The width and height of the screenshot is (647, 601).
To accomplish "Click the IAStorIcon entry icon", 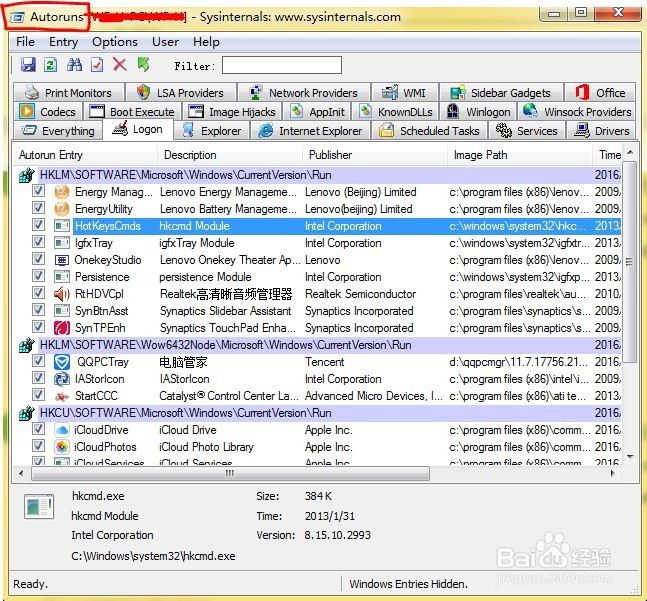I will tap(62, 379).
